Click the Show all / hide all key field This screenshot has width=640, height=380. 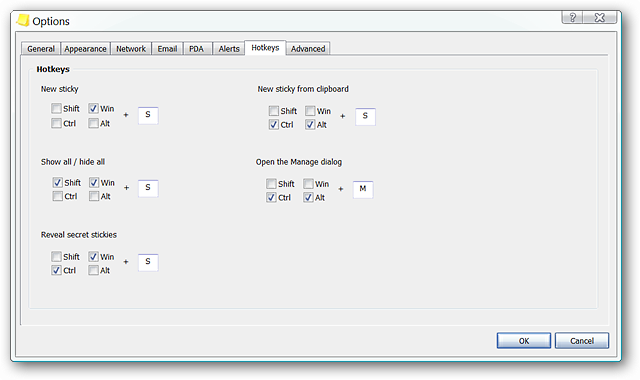[x=148, y=188]
